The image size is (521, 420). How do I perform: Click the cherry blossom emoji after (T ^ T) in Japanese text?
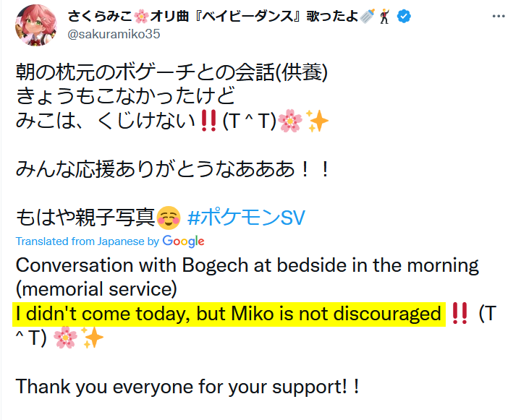tap(290, 121)
